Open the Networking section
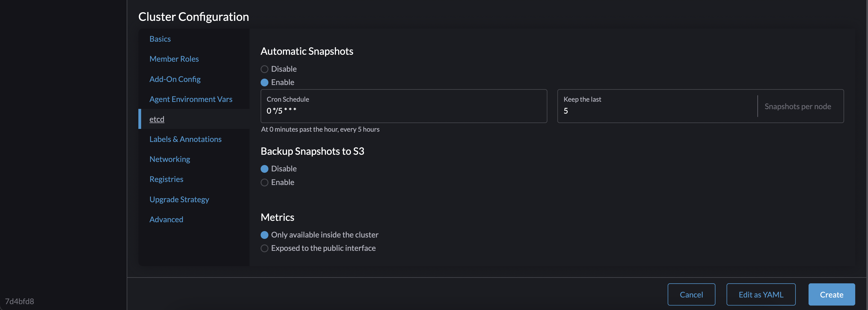This screenshot has width=868, height=310. coord(169,159)
